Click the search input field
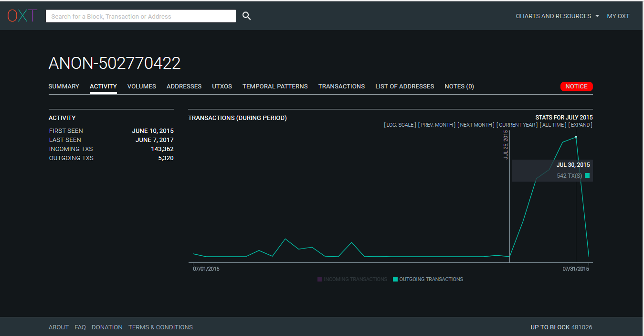This screenshot has width=644, height=336. 141,16
